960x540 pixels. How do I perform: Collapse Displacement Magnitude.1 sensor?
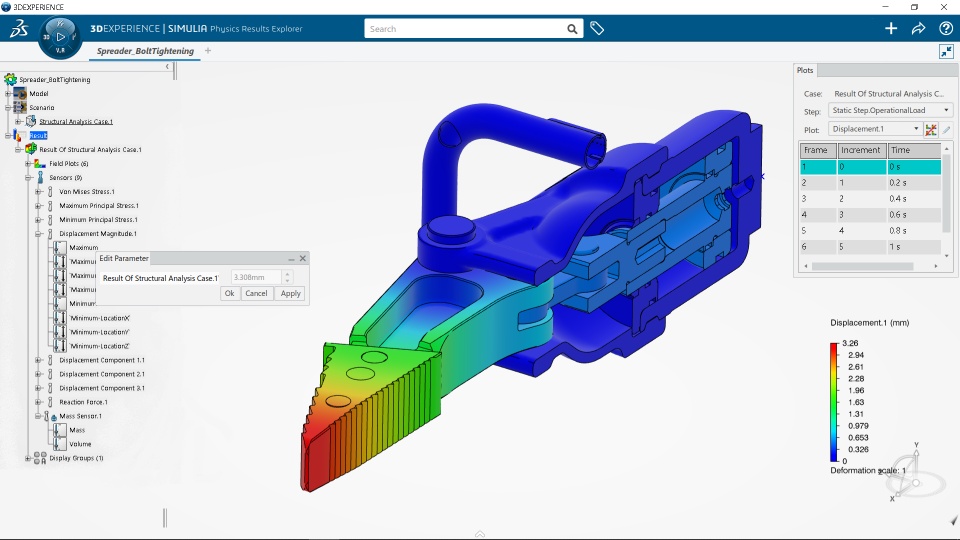coord(38,234)
